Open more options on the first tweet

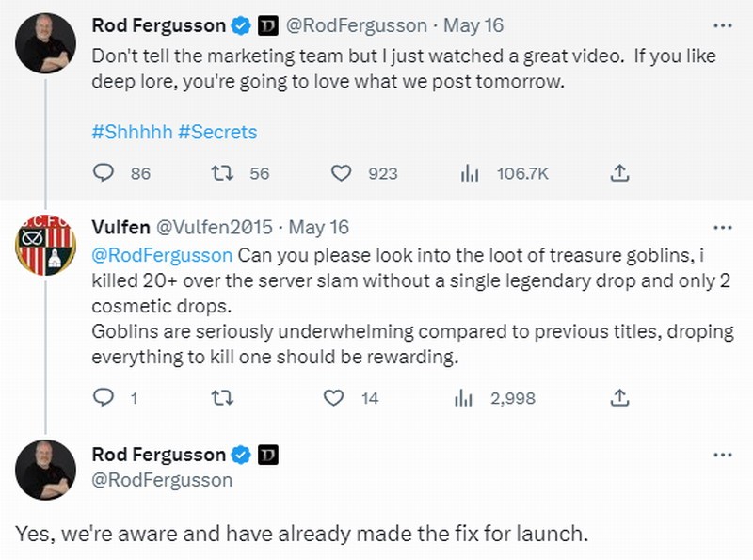(x=722, y=24)
